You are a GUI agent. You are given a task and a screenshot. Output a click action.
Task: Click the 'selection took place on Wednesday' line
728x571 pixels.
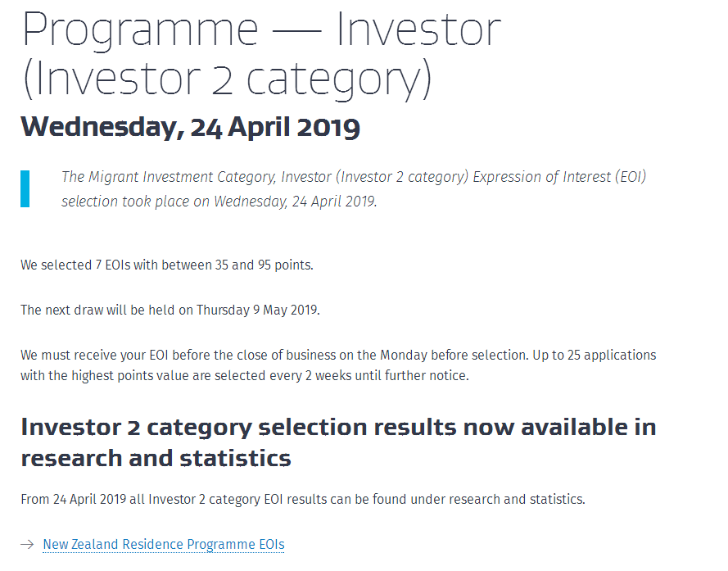tap(219, 202)
